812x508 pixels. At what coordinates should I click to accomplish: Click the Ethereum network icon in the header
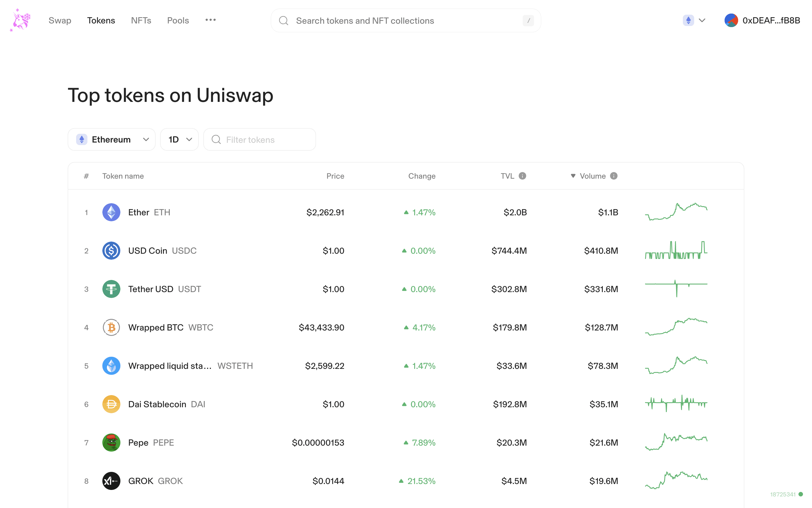pos(688,21)
